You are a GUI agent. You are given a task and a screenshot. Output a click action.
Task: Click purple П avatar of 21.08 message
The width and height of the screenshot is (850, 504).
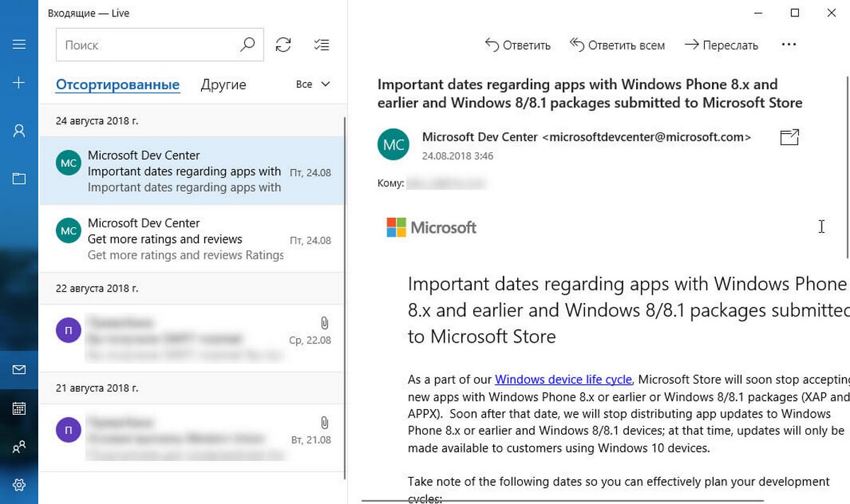click(69, 430)
